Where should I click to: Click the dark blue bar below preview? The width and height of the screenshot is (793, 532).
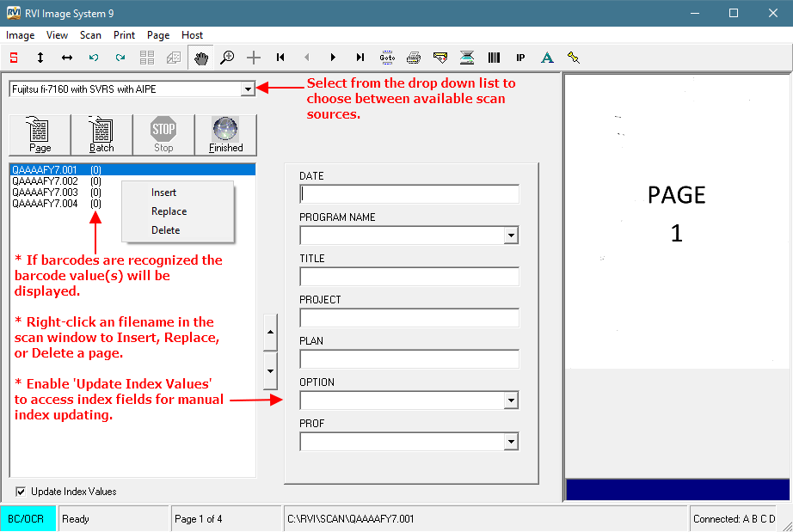(x=678, y=490)
